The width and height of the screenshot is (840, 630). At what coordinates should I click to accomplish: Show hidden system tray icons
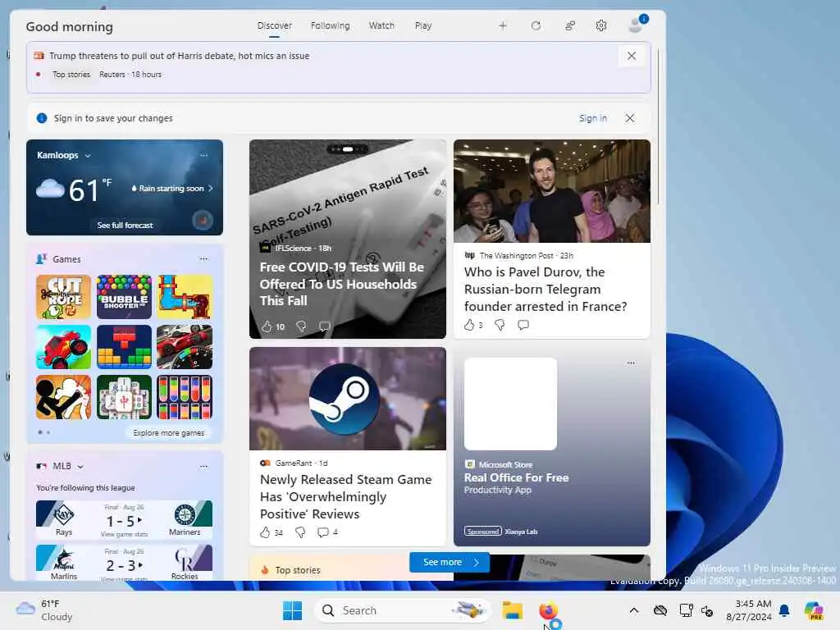click(x=634, y=610)
